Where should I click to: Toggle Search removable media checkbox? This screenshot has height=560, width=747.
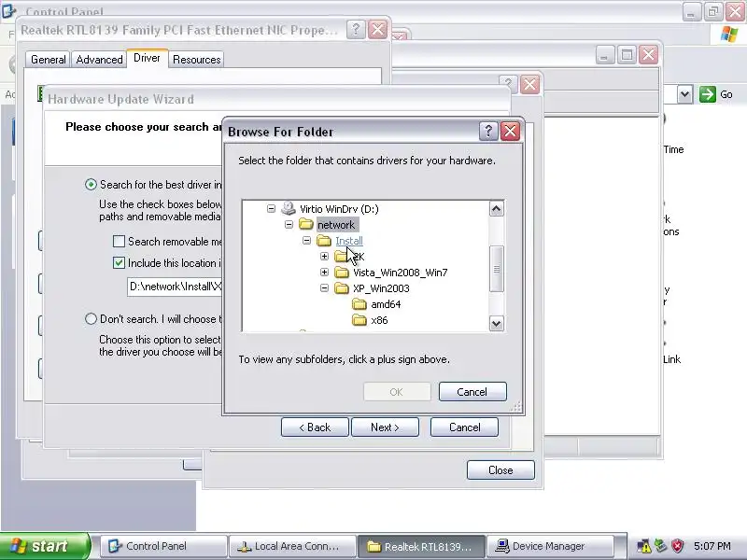click(x=120, y=241)
